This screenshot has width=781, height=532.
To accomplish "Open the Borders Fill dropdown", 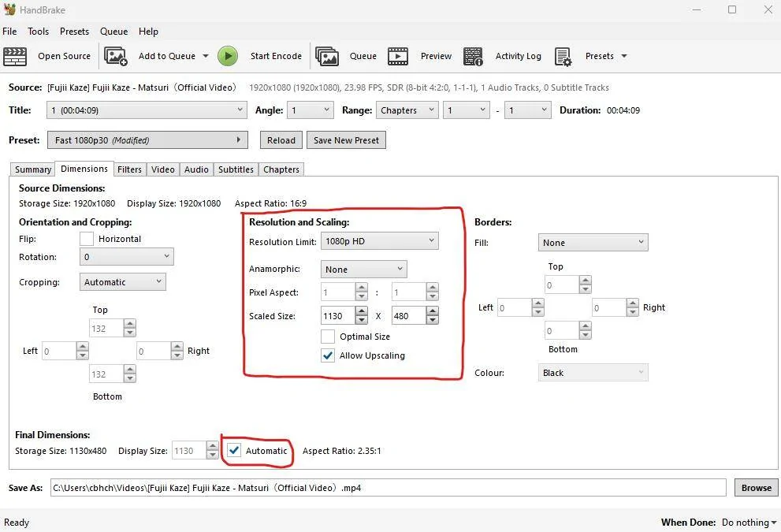I will coord(593,243).
